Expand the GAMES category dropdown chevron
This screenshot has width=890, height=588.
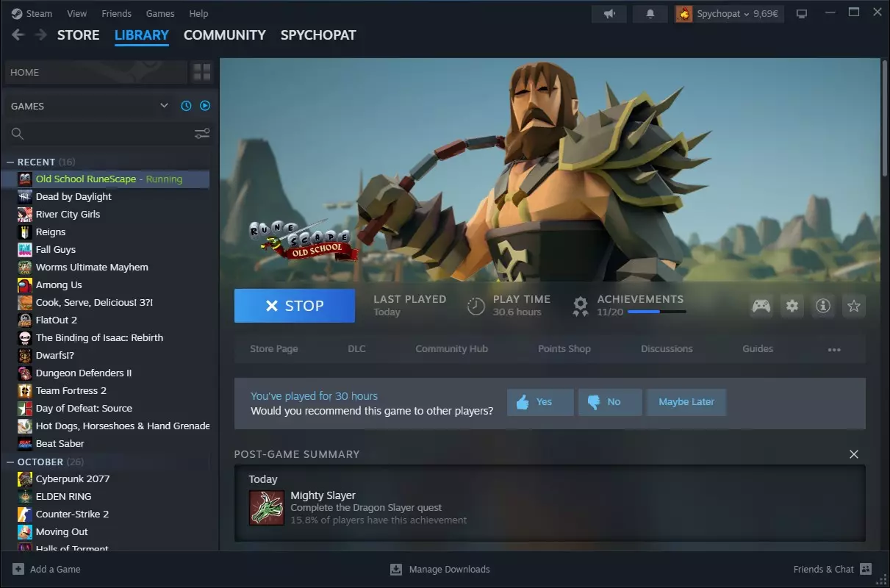pyautogui.click(x=164, y=106)
